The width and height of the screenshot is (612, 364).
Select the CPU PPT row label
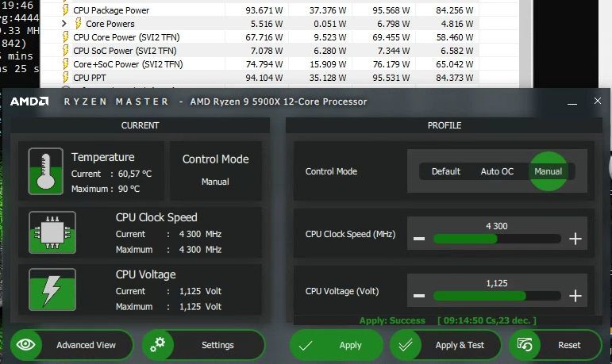[x=90, y=78]
